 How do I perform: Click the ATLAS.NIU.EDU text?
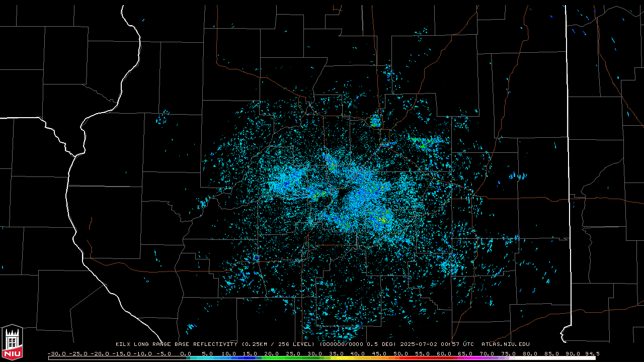click(x=506, y=344)
